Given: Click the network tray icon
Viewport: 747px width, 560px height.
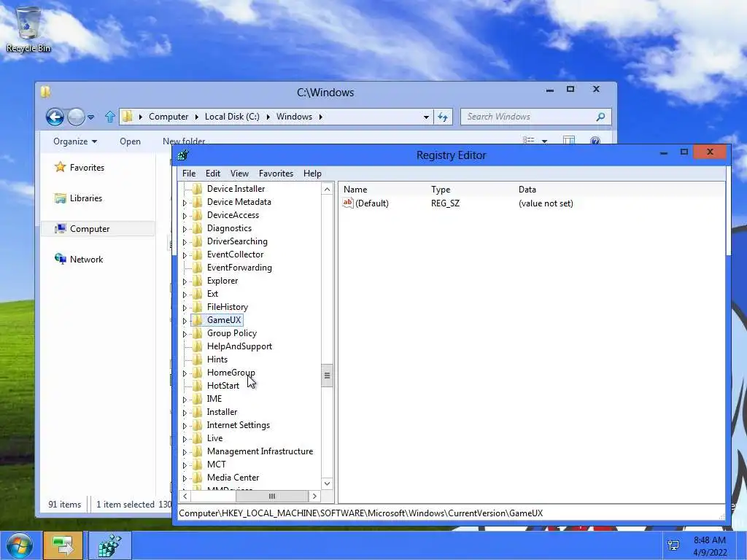Looking at the screenshot, I should tap(673, 545).
